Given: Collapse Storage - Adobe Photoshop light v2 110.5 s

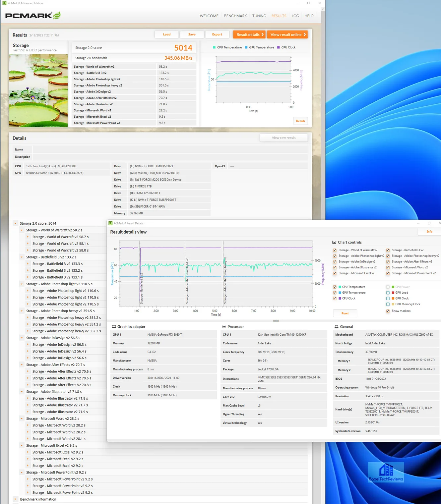Looking at the screenshot, I should click(22, 284).
